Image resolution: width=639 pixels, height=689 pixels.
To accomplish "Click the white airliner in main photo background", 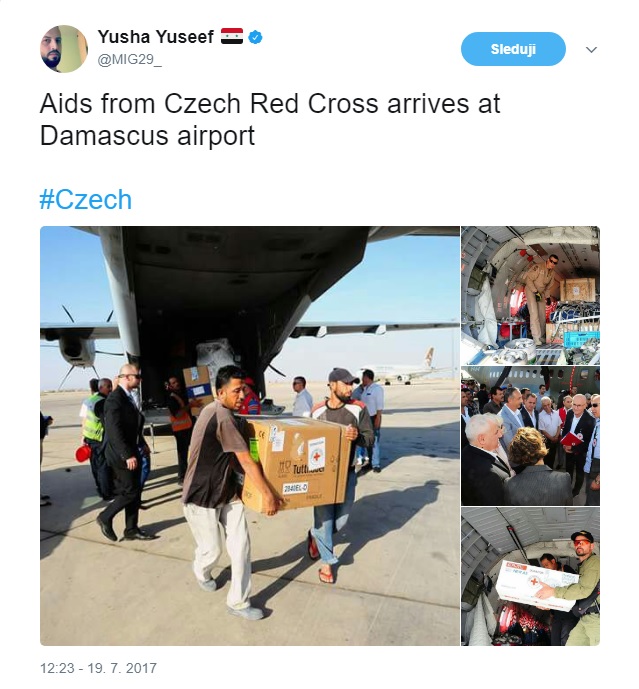I will click(x=400, y=368).
